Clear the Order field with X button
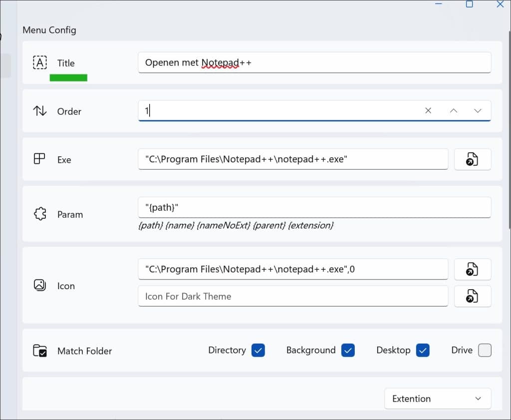511x420 pixels. click(428, 111)
